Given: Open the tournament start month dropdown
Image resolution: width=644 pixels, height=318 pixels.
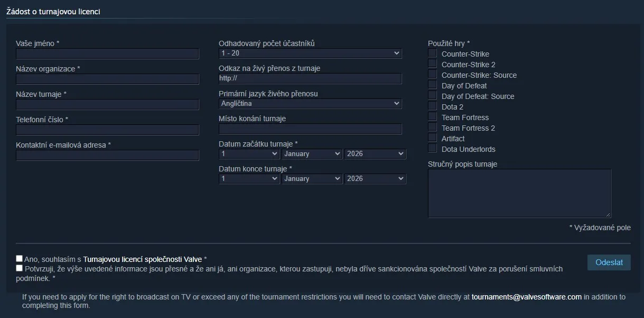Looking at the screenshot, I should point(312,154).
